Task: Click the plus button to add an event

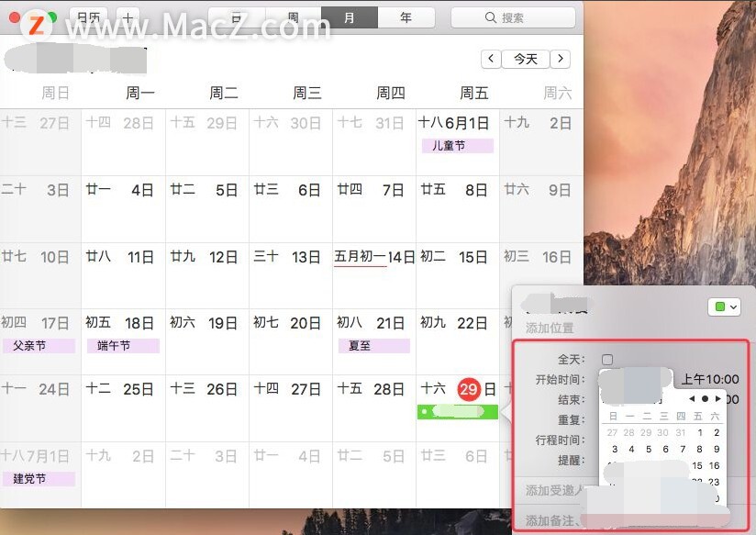Action: (128, 17)
